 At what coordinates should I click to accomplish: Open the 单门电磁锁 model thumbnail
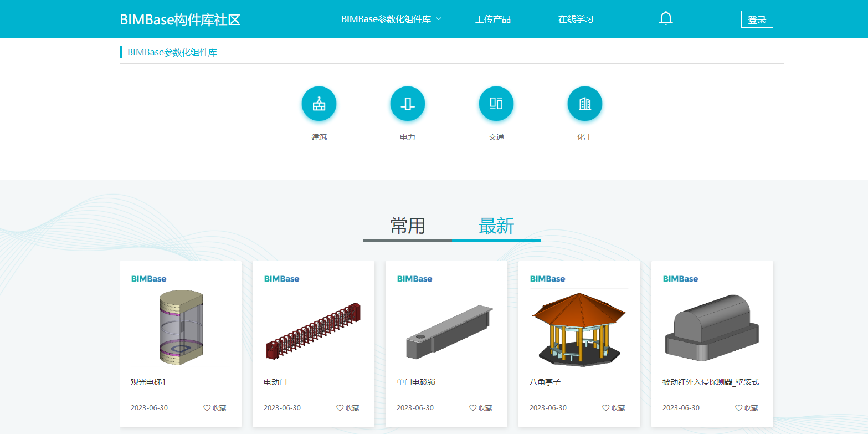point(446,329)
